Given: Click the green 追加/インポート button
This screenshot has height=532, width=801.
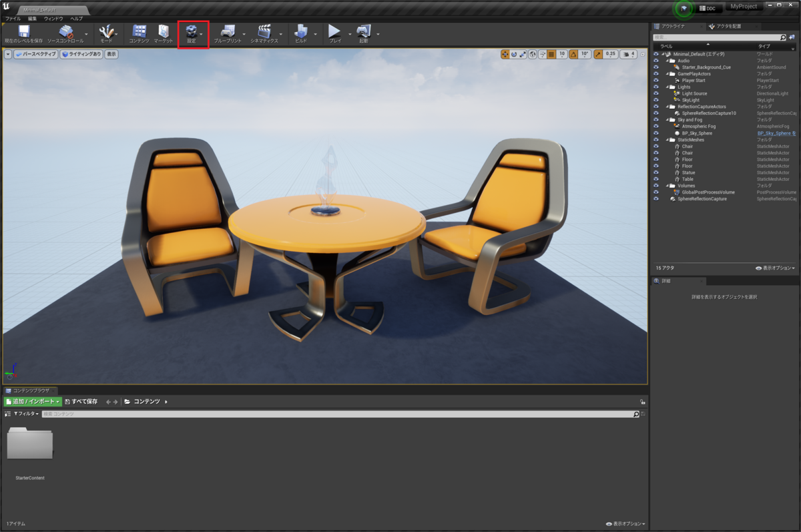Looking at the screenshot, I should tap(31, 401).
